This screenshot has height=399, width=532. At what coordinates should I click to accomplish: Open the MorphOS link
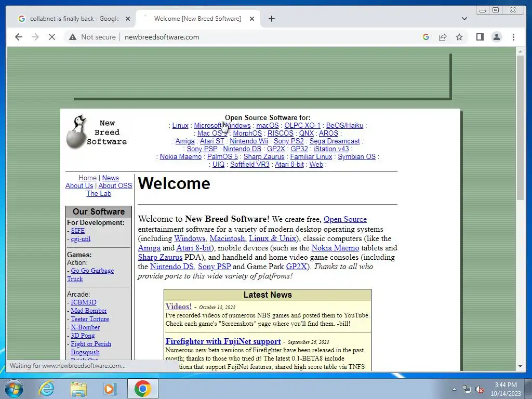pyautogui.click(x=247, y=134)
